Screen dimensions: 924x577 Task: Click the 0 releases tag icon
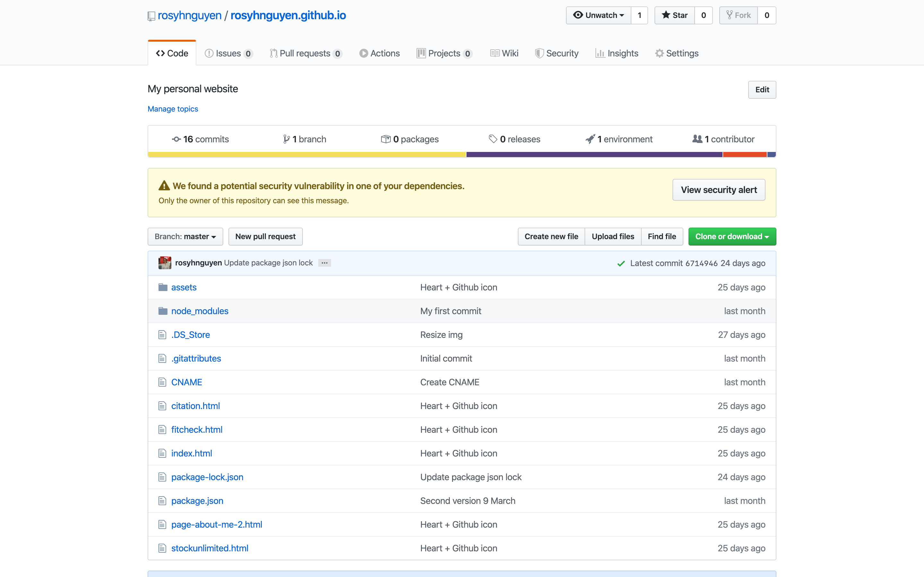pyautogui.click(x=493, y=139)
